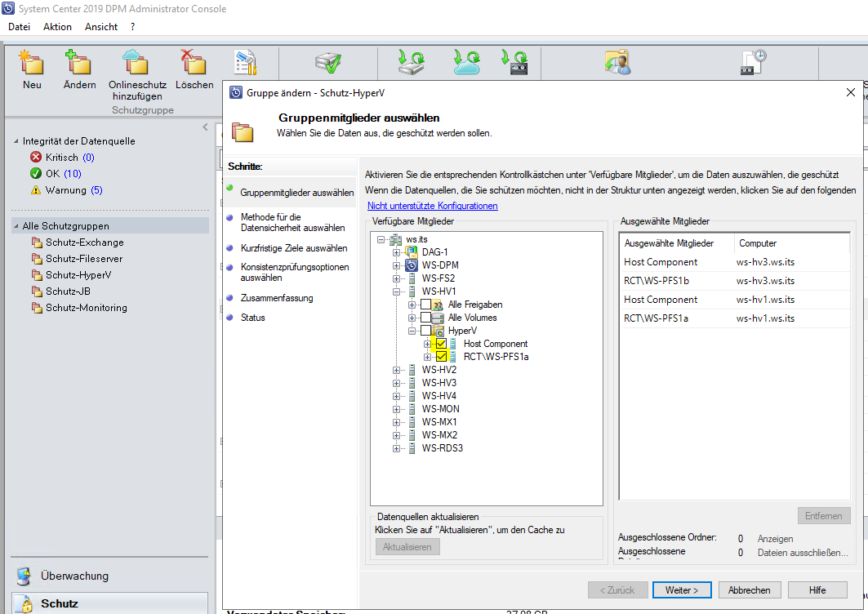
Task: Click the disk with green checkmark icon
Action: tap(328, 62)
